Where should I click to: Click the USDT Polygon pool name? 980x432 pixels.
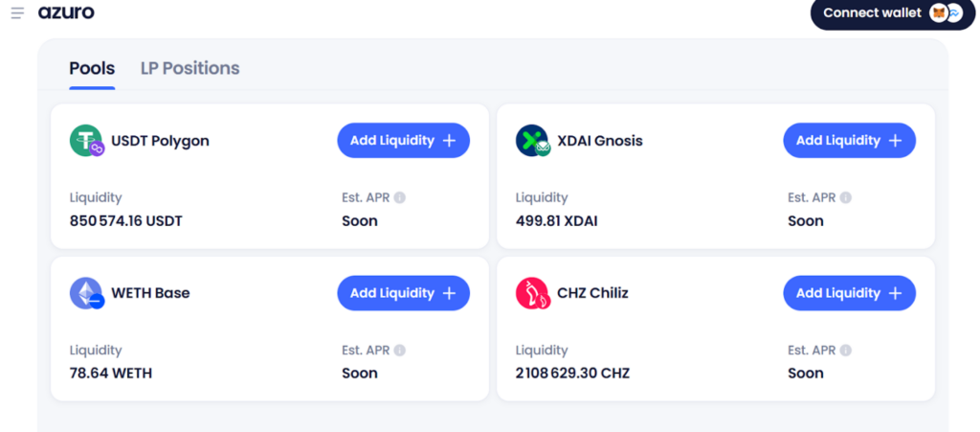tap(160, 141)
